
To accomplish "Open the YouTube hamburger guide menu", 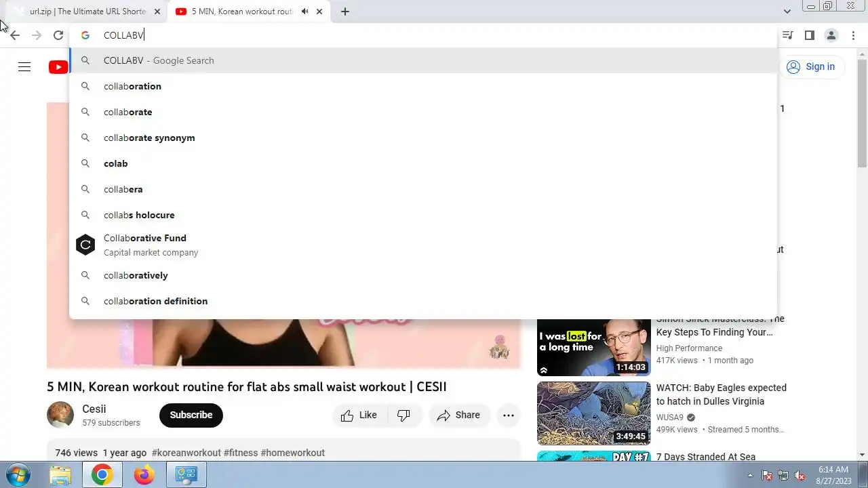I will coord(24,66).
